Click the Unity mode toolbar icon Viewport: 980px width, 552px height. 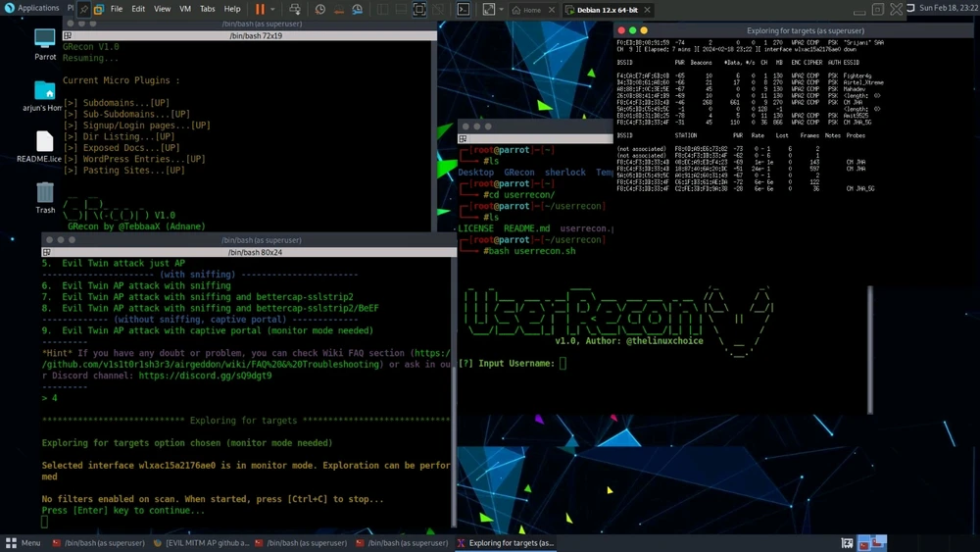coord(438,10)
